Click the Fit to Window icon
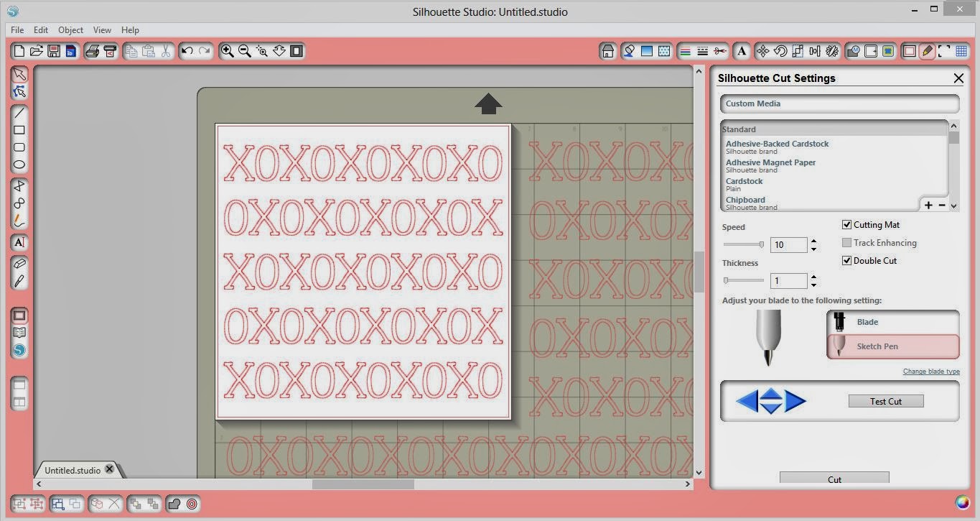 pos(297,51)
